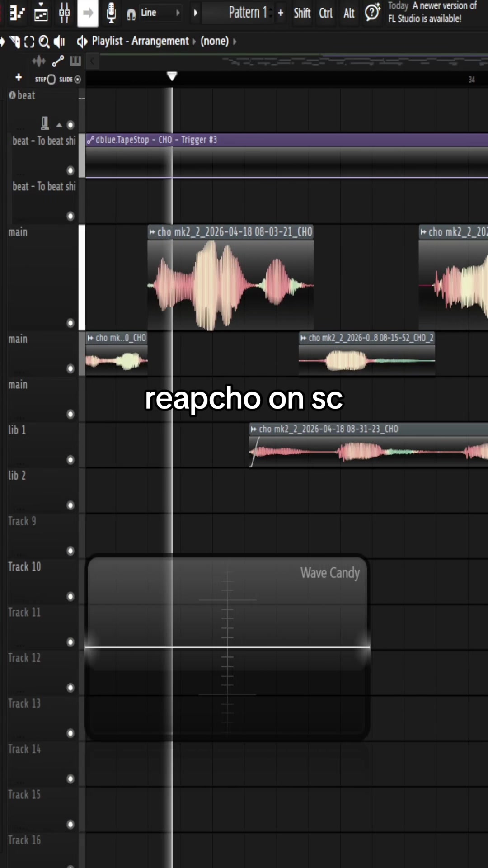Viewport: 488px width, 868px height.
Task: Collapse the beat group using the up triangle
Action: 59,125
